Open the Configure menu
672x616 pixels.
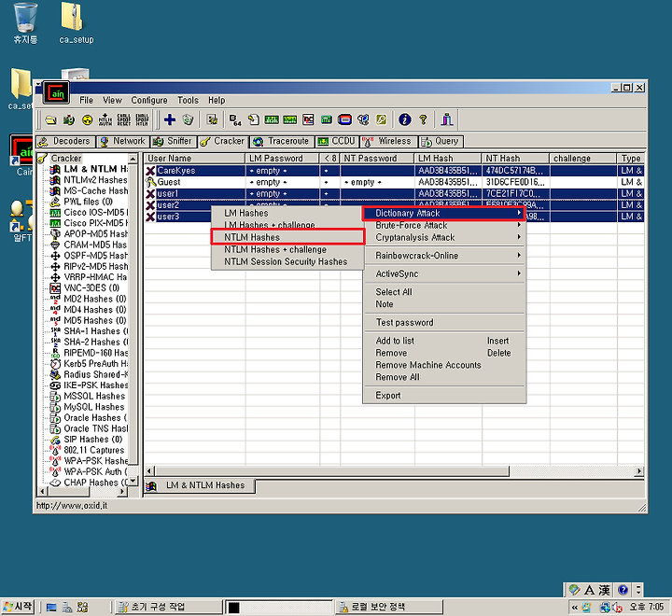[x=149, y=100]
